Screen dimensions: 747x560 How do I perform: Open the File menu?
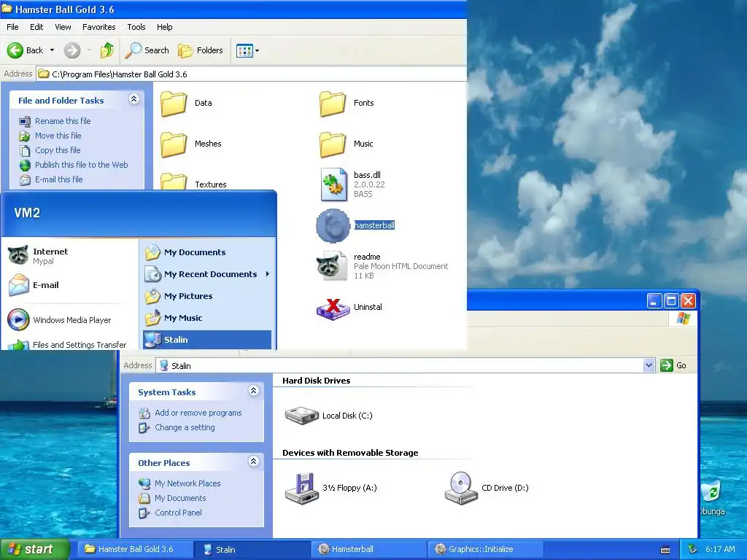tap(12, 27)
